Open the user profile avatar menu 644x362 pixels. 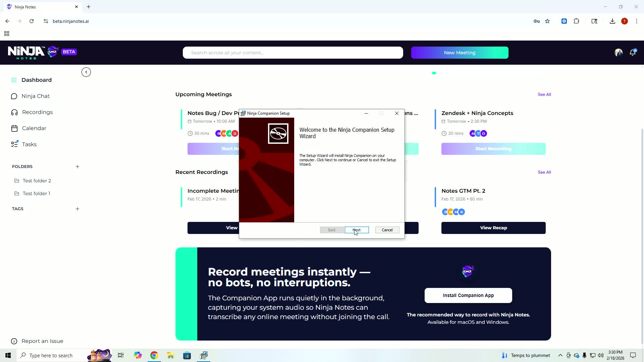pos(619,53)
